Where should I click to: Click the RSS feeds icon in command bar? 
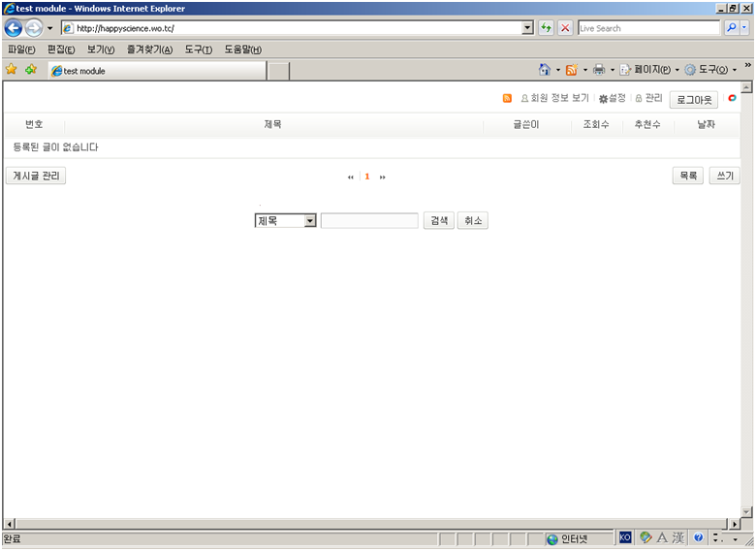[x=571, y=70]
